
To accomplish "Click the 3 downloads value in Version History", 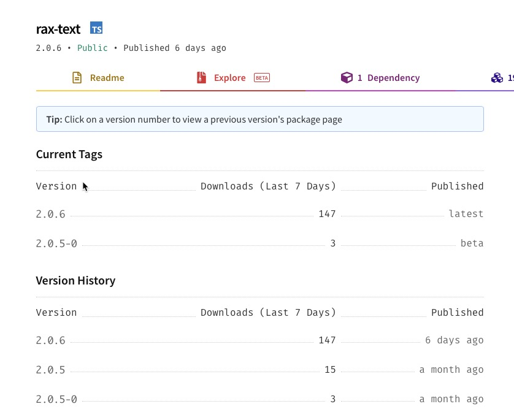I will (332, 399).
